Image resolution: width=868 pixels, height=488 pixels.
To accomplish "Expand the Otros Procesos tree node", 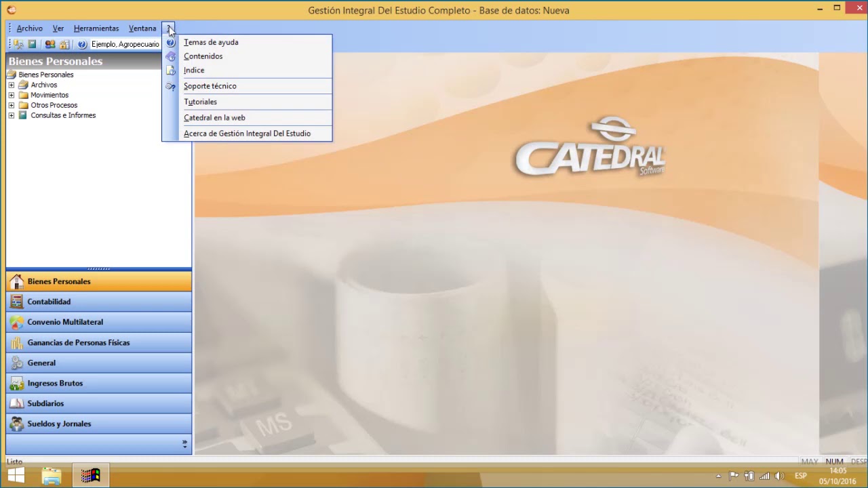I will pyautogui.click(x=11, y=106).
